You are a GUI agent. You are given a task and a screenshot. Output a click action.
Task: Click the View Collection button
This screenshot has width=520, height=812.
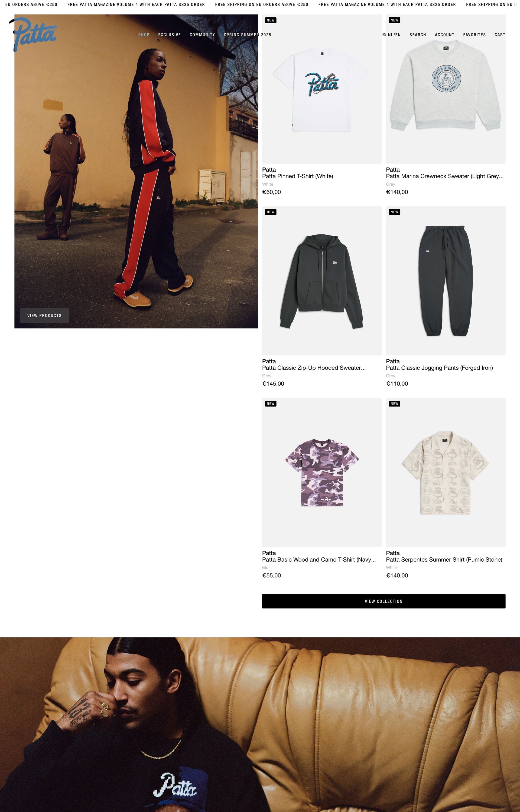pos(383,601)
